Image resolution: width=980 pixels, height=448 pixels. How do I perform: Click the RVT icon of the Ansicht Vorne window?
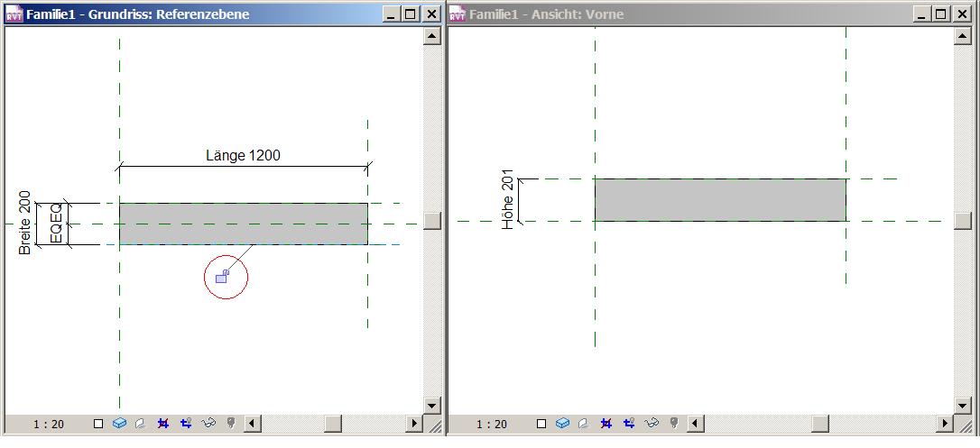click(458, 14)
